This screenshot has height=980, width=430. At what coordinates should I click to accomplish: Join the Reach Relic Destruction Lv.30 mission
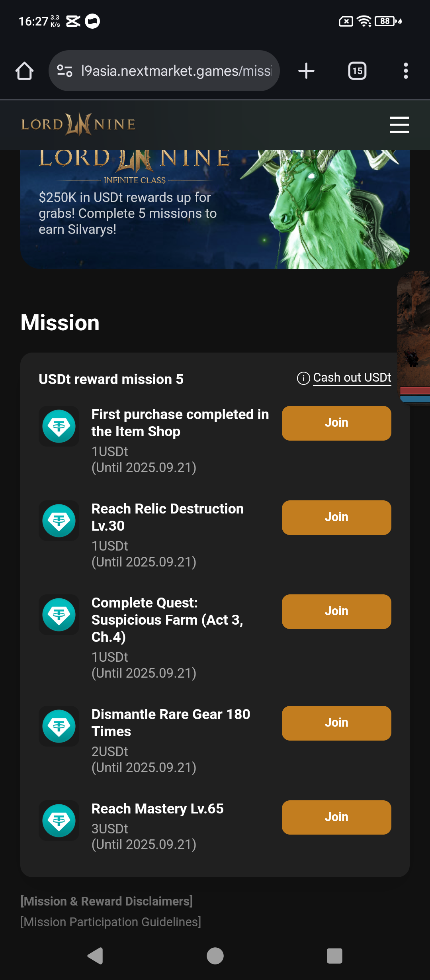[x=336, y=517]
